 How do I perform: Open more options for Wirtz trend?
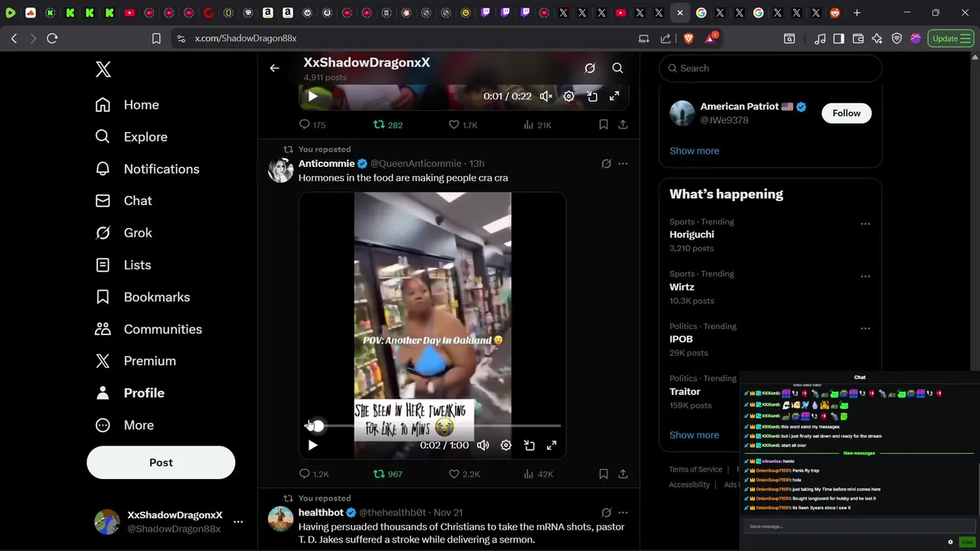pyautogui.click(x=865, y=276)
